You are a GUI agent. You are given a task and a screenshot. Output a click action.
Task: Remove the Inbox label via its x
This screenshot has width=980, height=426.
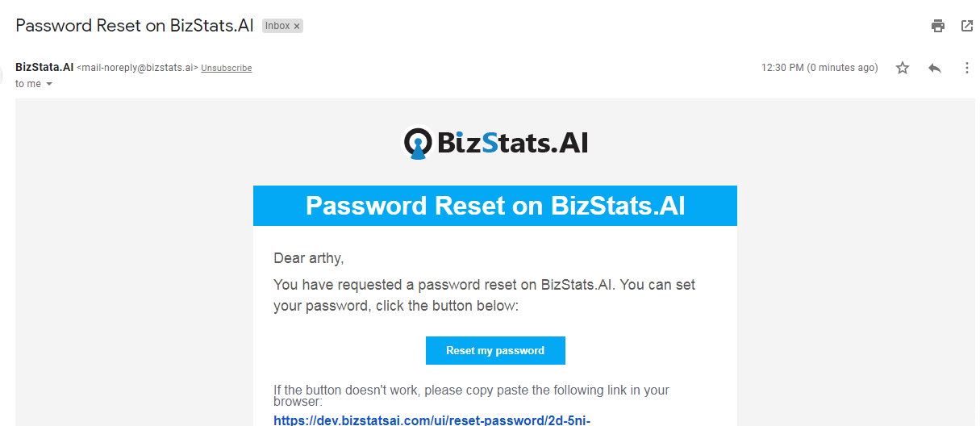[x=297, y=26]
